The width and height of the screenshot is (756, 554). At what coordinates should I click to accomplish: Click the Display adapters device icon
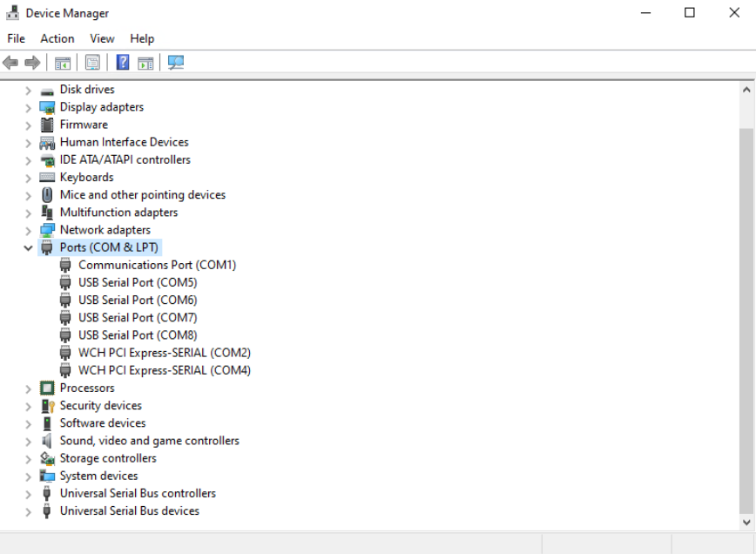(47, 107)
